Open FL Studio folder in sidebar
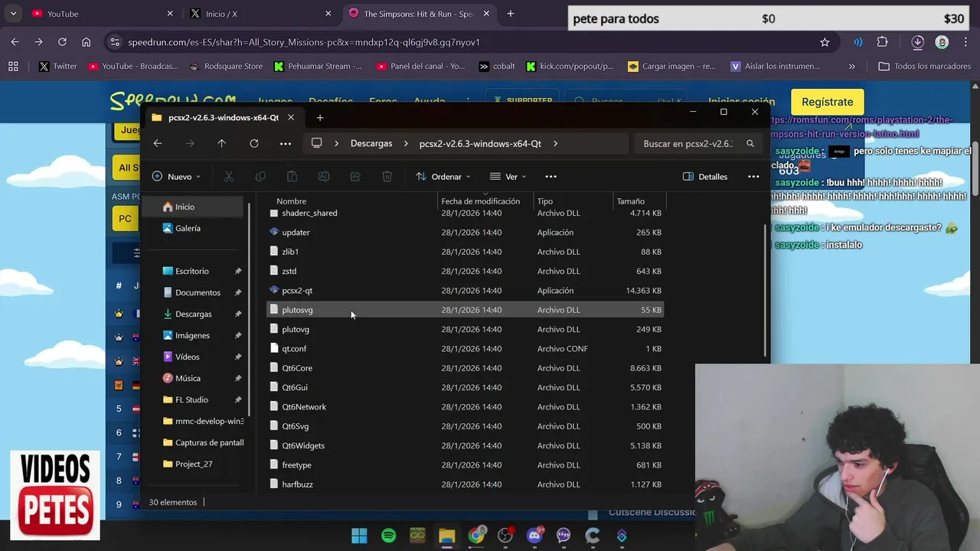Image resolution: width=980 pixels, height=551 pixels. pos(191,399)
